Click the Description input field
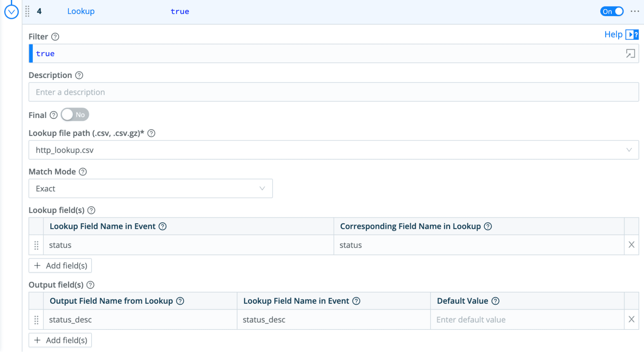 pos(333,92)
